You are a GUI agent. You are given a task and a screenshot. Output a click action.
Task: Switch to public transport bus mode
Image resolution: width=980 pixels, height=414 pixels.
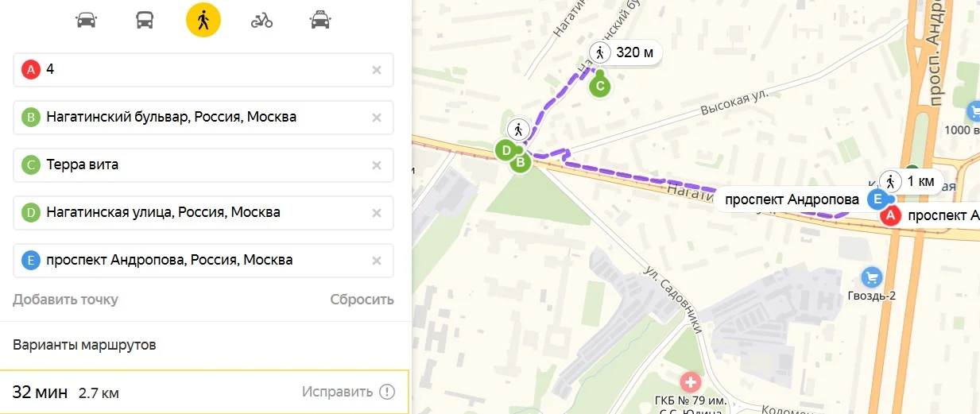point(145,21)
